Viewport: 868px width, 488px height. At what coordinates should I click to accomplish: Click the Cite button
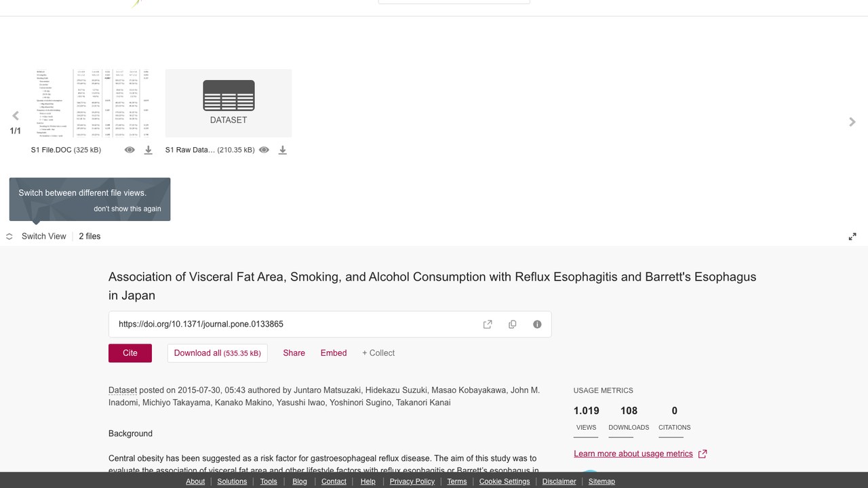(x=130, y=353)
